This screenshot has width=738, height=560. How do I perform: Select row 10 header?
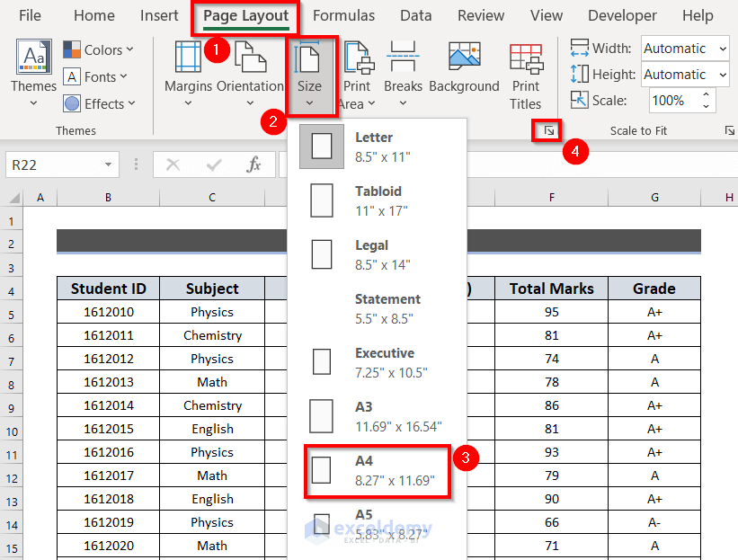12,431
